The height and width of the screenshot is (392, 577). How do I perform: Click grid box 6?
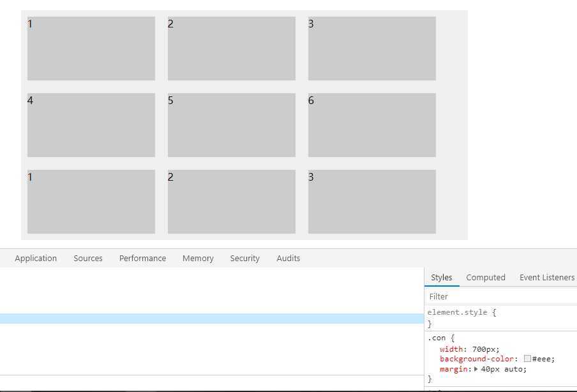click(x=372, y=125)
